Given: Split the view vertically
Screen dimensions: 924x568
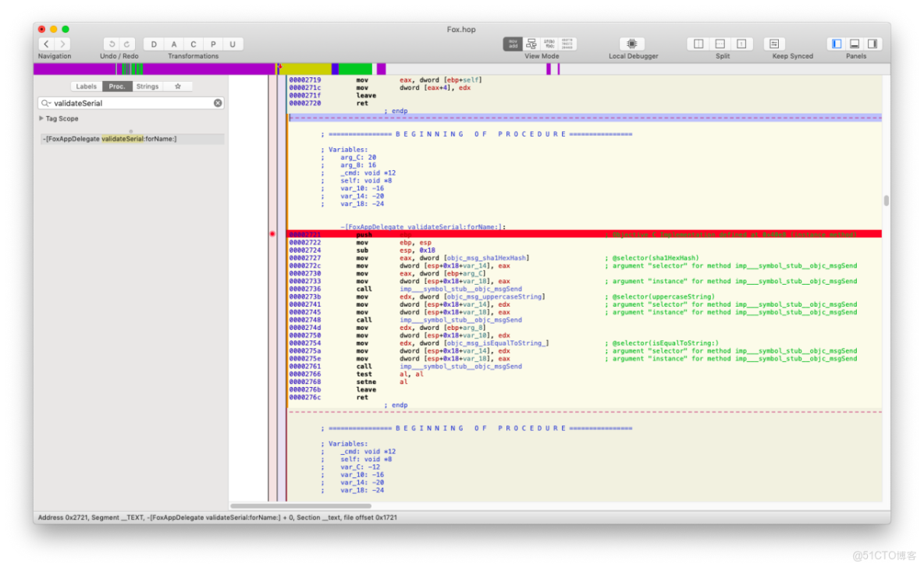Looking at the screenshot, I should pyautogui.click(x=699, y=44).
